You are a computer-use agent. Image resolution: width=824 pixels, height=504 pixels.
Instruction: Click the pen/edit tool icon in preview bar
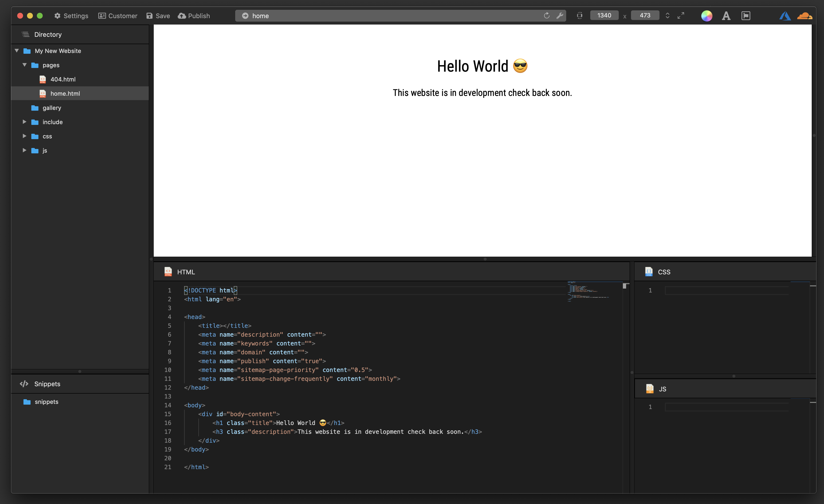pyautogui.click(x=560, y=16)
